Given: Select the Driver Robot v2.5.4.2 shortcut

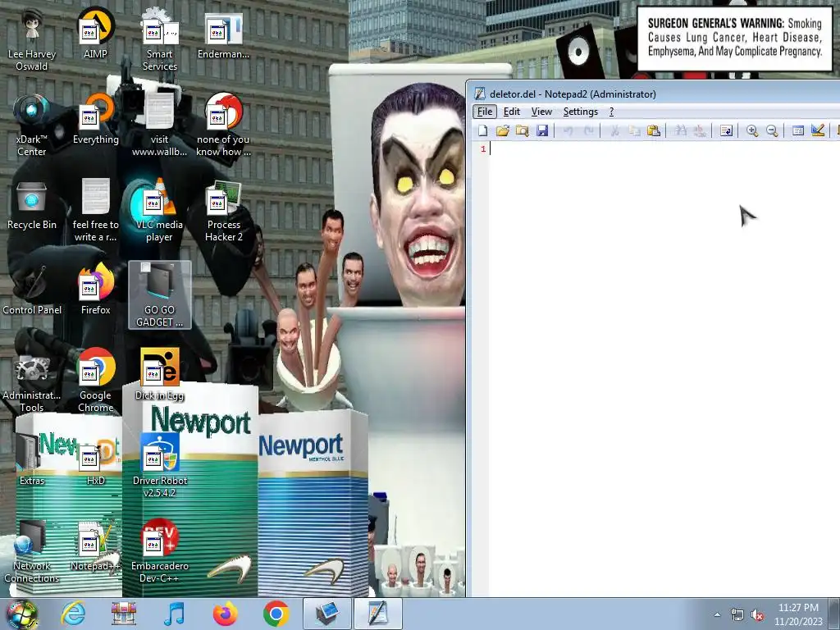Looking at the screenshot, I should (160, 465).
